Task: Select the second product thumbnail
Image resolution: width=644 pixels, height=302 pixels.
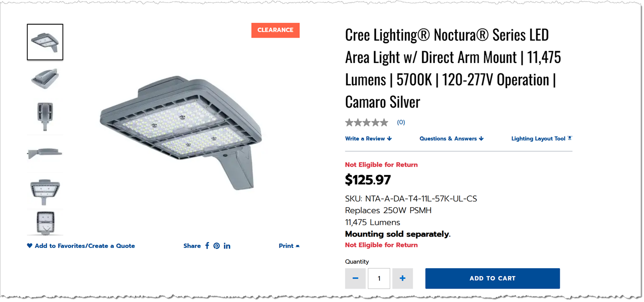Action: pos(45,79)
